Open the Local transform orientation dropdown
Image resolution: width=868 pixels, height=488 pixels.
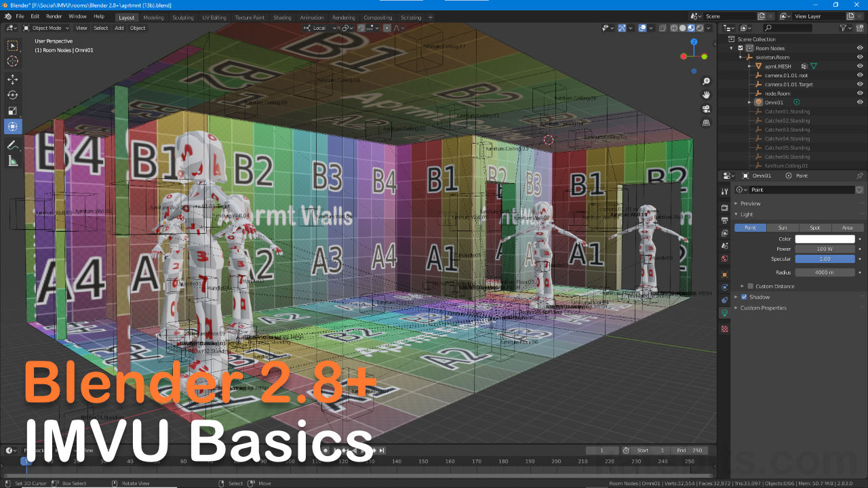coord(319,28)
